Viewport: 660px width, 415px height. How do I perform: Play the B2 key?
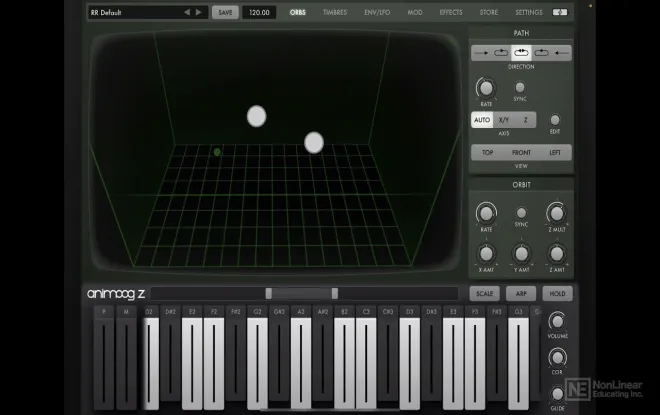344,364
